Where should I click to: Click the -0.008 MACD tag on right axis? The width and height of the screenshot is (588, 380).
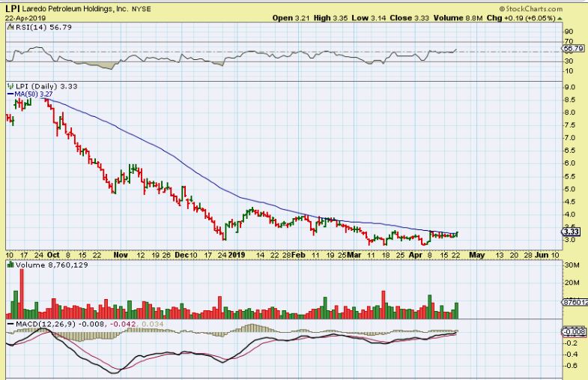[x=574, y=331]
